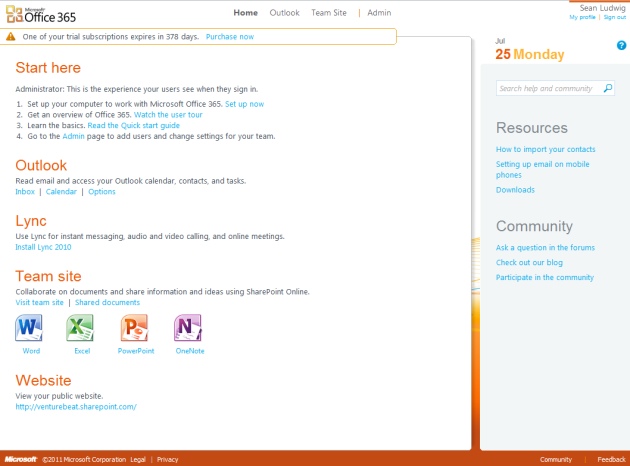Open the PowerPoint application icon

coord(135,328)
